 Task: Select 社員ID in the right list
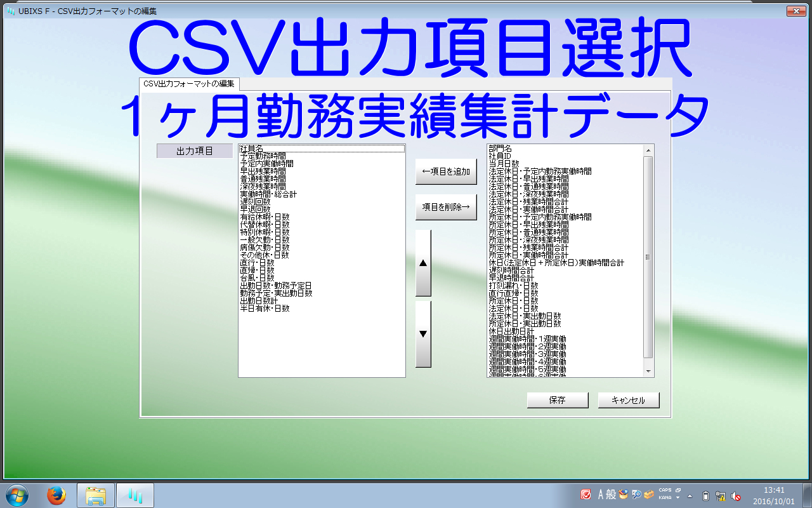coord(500,156)
